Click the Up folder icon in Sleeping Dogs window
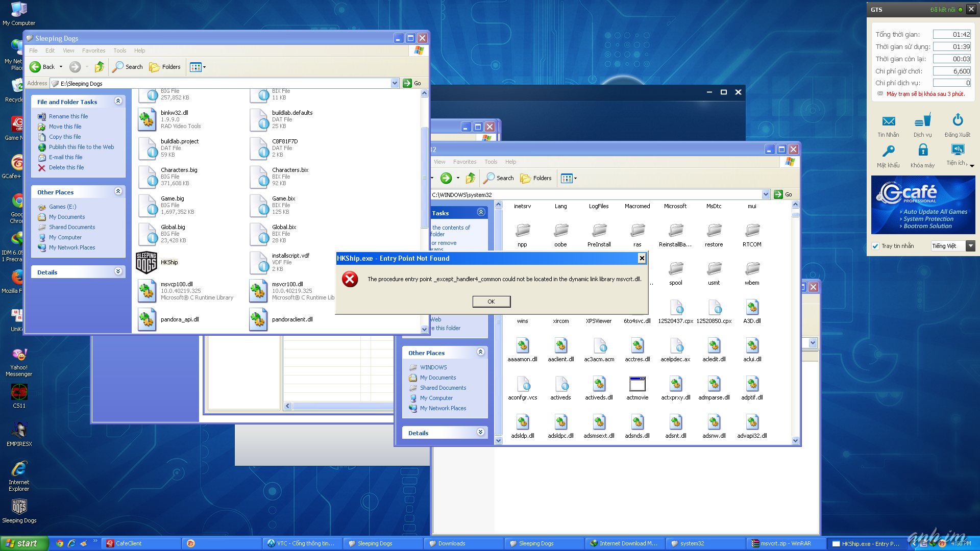 coord(100,67)
